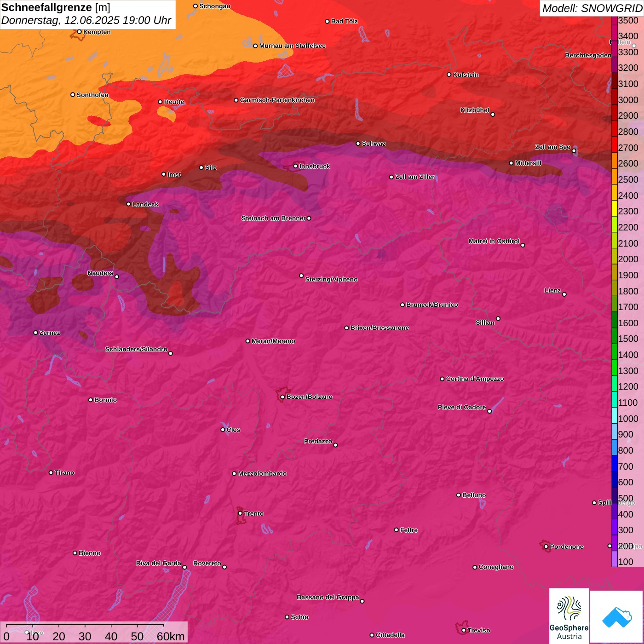Select the 1500 m green legend swatch
Viewport: 644px width, 644px height.
(x=615, y=335)
